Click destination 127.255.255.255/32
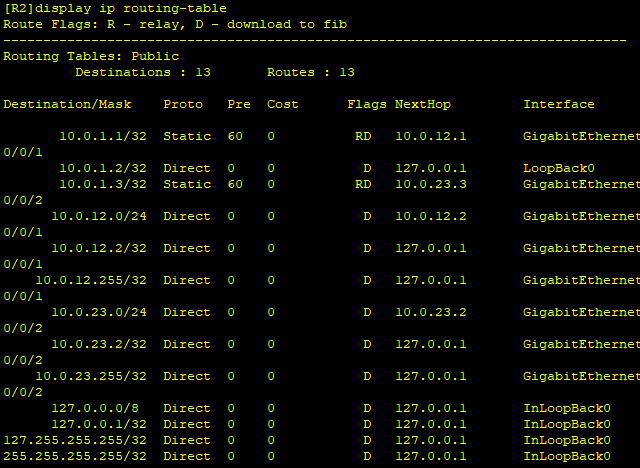 click(x=75, y=440)
